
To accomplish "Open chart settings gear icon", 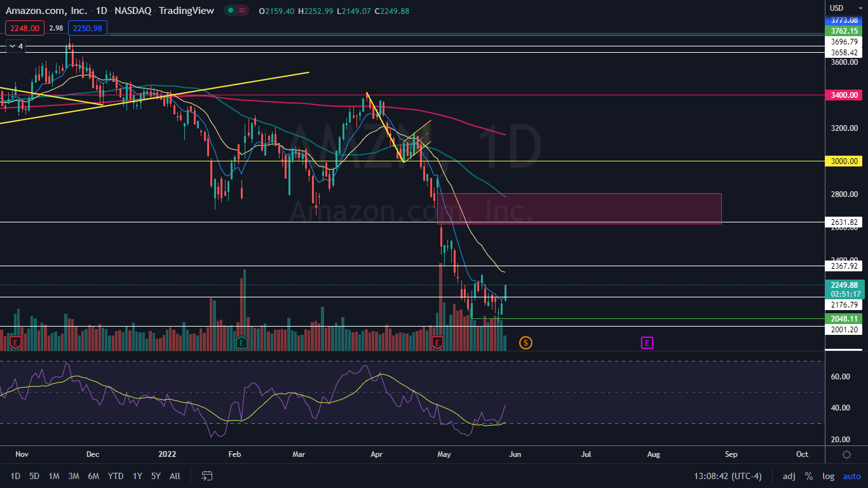I will tap(846, 454).
